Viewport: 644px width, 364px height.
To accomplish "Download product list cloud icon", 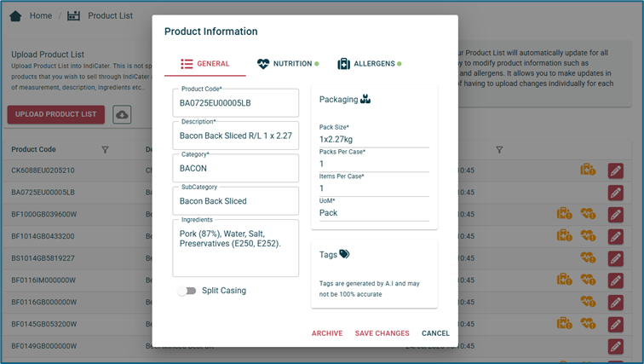I will point(122,114).
